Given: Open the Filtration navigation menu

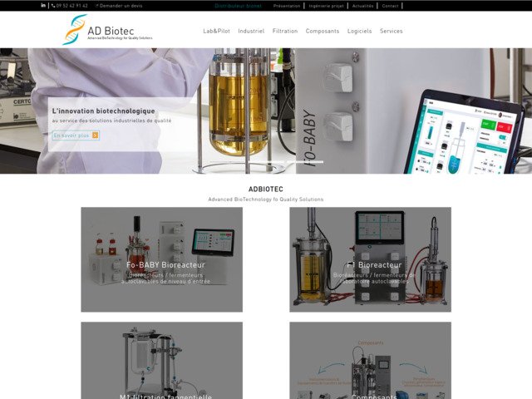Looking at the screenshot, I should coord(285,31).
